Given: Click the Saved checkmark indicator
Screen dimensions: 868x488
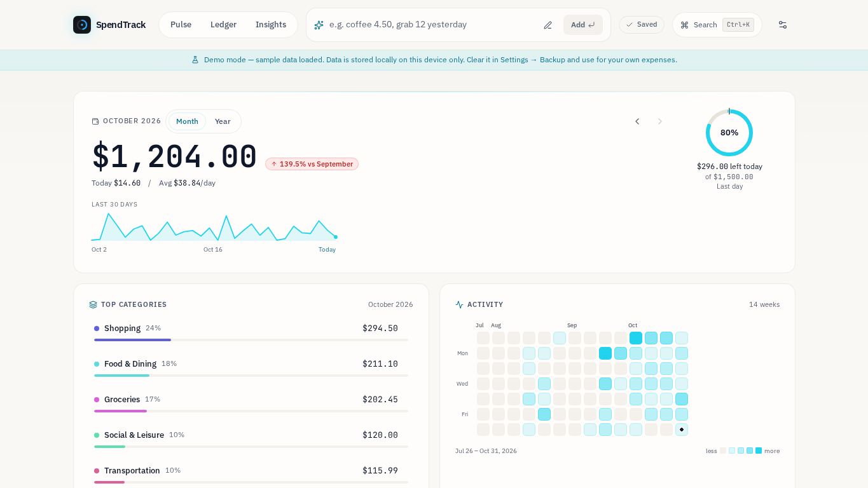Looking at the screenshot, I should 642,25.
